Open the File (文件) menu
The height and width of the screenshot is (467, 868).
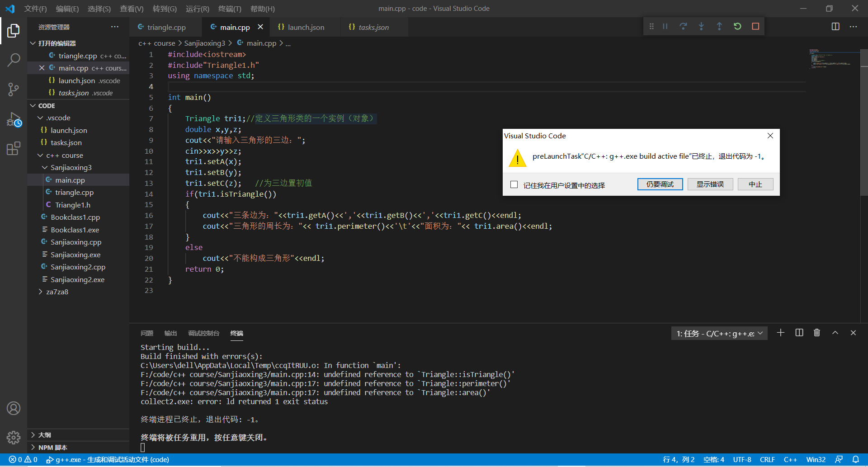point(35,9)
